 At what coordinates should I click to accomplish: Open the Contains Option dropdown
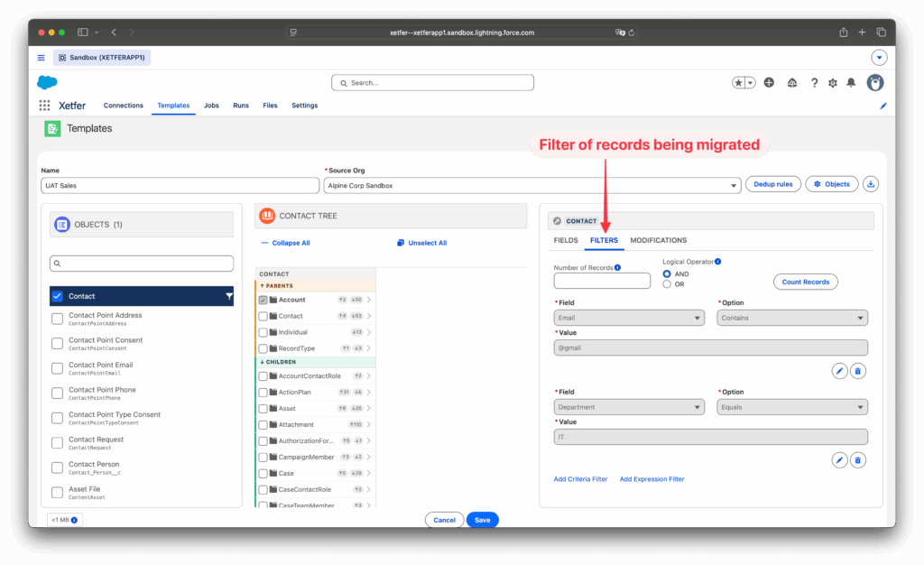click(x=792, y=318)
